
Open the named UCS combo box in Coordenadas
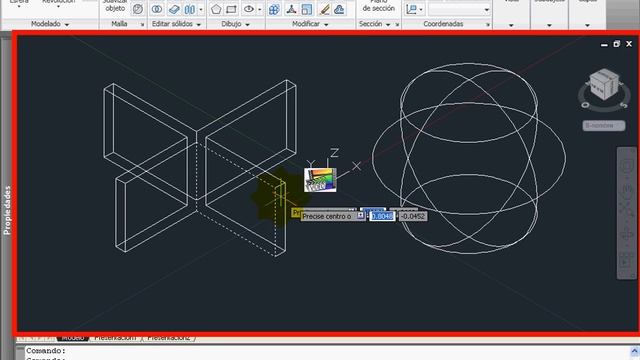pos(459,9)
